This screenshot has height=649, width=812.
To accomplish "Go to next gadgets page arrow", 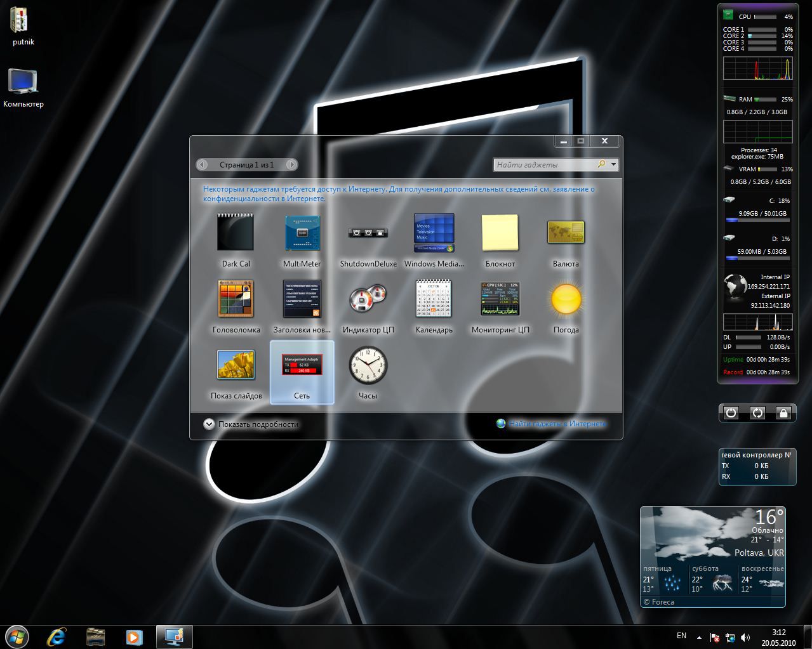I will click(x=291, y=165).
